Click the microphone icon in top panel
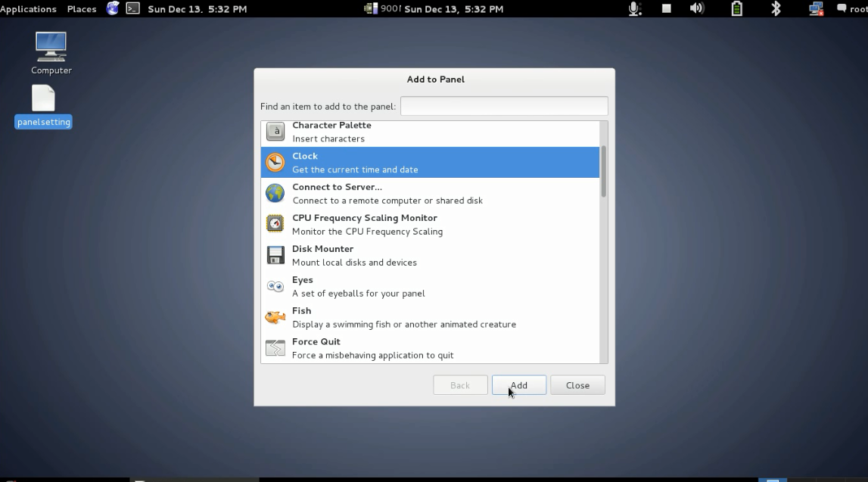The height and width of the screenshot is (482, 868). pos(635,8)
